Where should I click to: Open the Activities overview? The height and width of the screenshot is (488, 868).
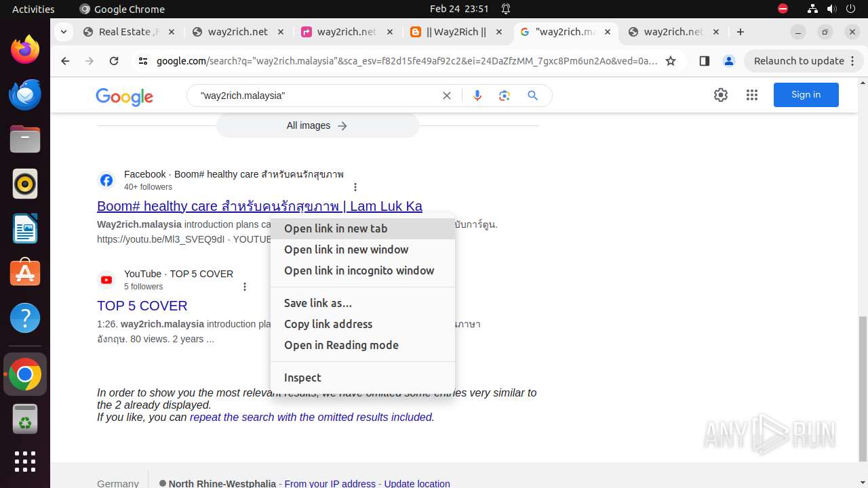[33, 9]
